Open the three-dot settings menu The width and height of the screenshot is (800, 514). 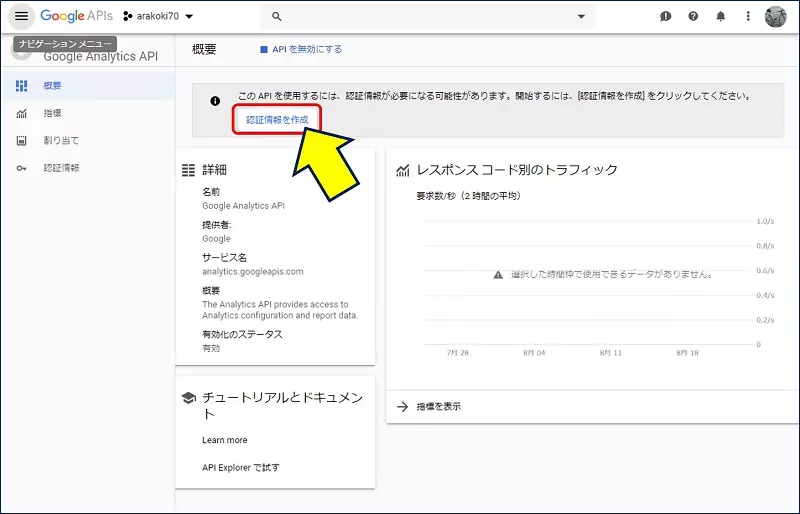pos(748,16)
